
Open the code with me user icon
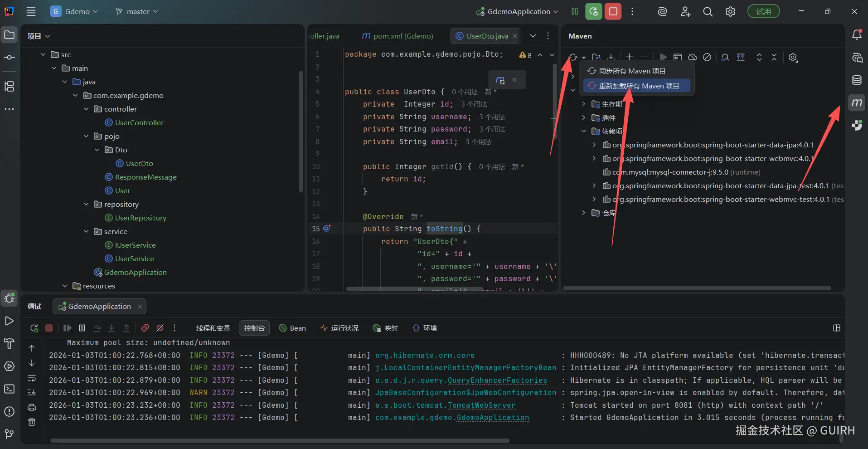(685, 12)
